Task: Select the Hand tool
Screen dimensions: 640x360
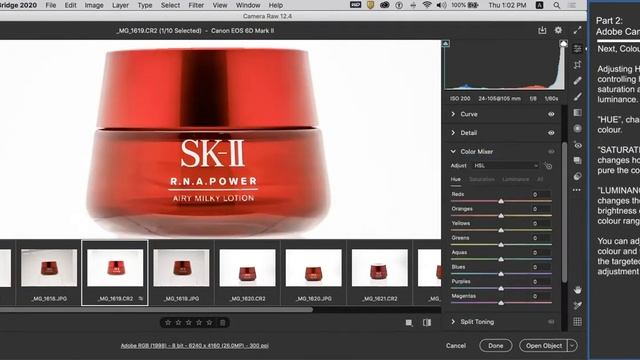Action: pos(577,290)
